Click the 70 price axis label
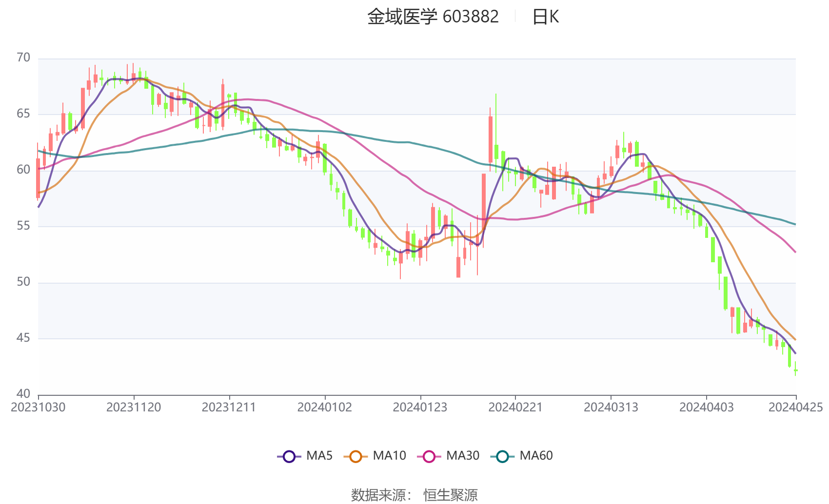 [x=23, y=58]
